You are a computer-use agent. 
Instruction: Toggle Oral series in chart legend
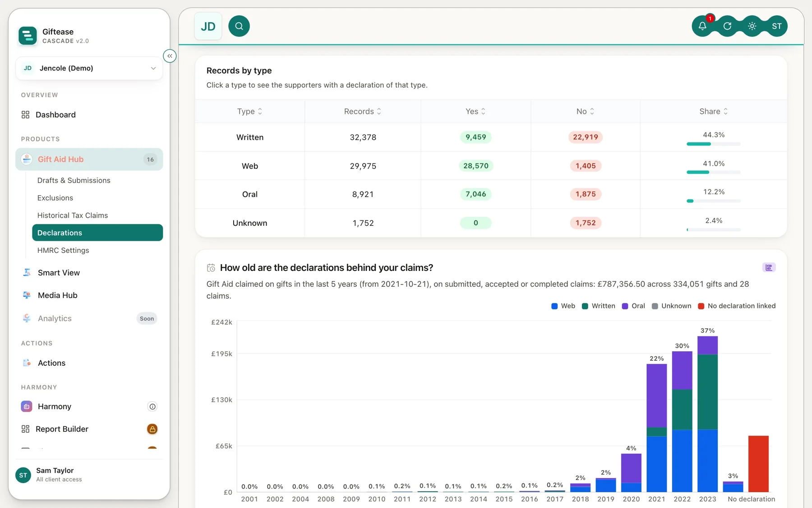[x=633, y=306]
